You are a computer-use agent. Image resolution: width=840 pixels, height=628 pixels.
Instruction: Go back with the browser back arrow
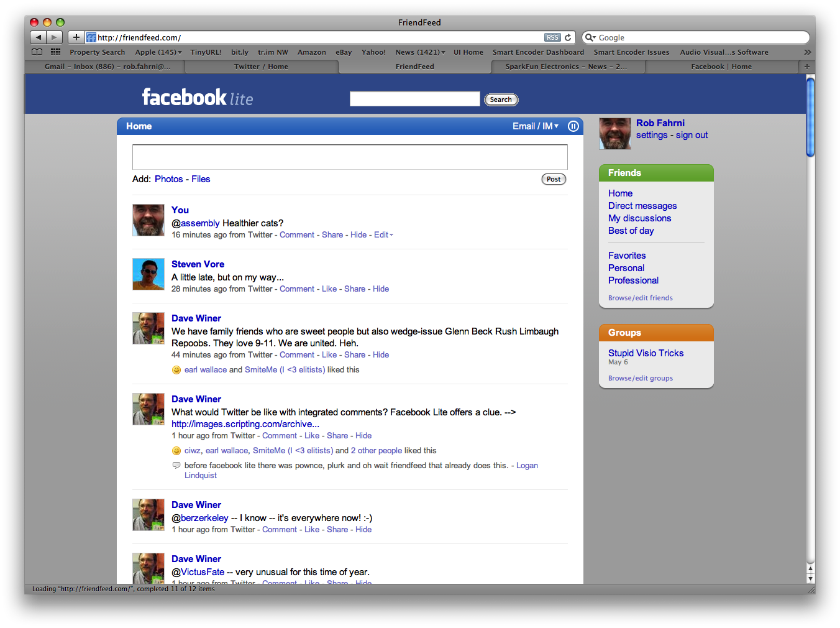coord(38,37)
